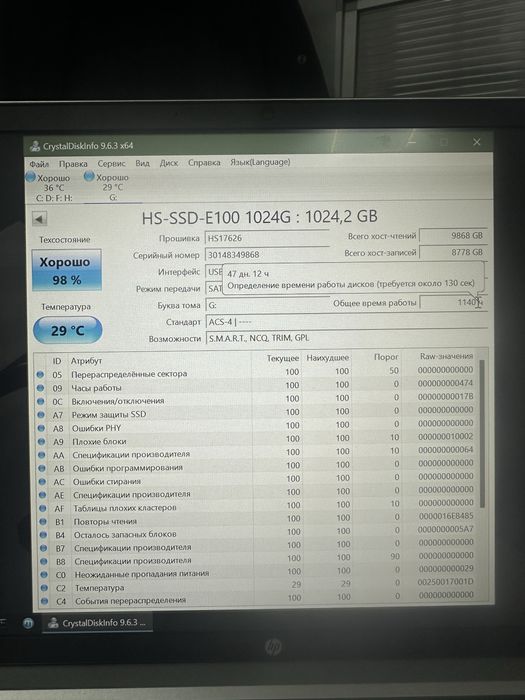
Task: Click status dot for attribute B7
Action: click(43, 548)
